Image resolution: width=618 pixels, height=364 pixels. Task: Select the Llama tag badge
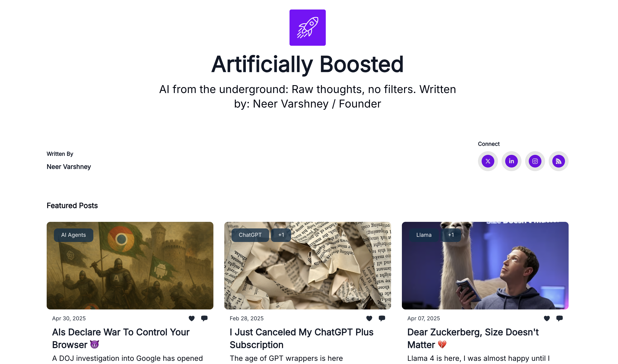[x=424, y=235]
